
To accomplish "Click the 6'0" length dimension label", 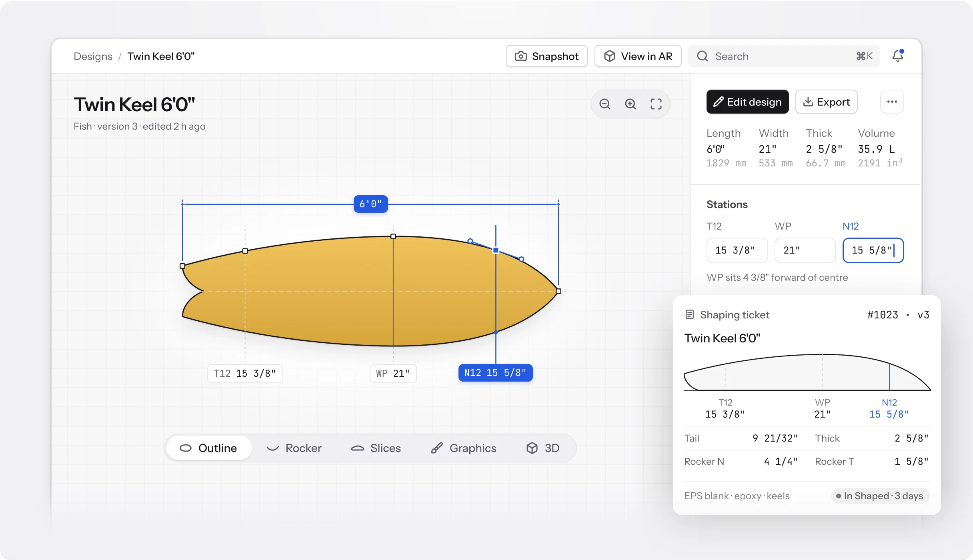I will pyautogui.click(x=370, y=204).
